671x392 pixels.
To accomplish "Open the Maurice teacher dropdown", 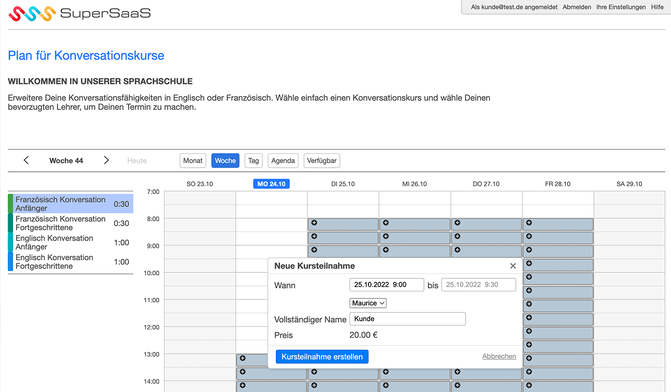I will (368, 303).
